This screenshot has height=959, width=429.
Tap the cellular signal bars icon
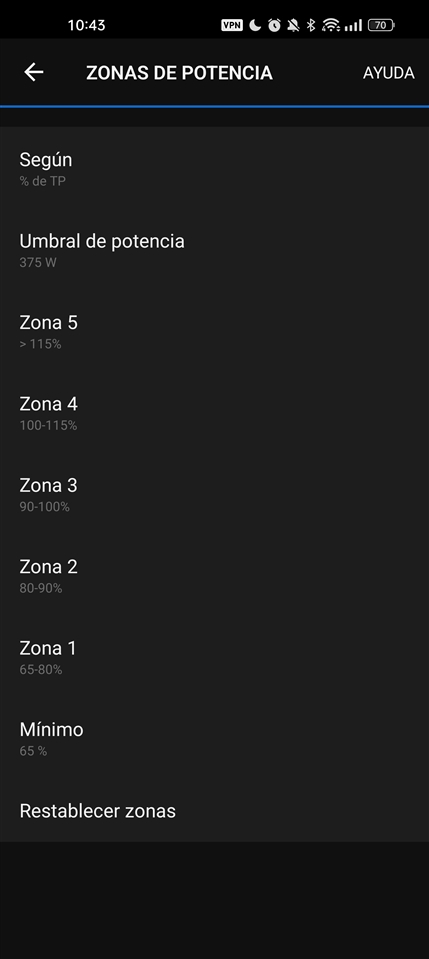coord(353,25)
